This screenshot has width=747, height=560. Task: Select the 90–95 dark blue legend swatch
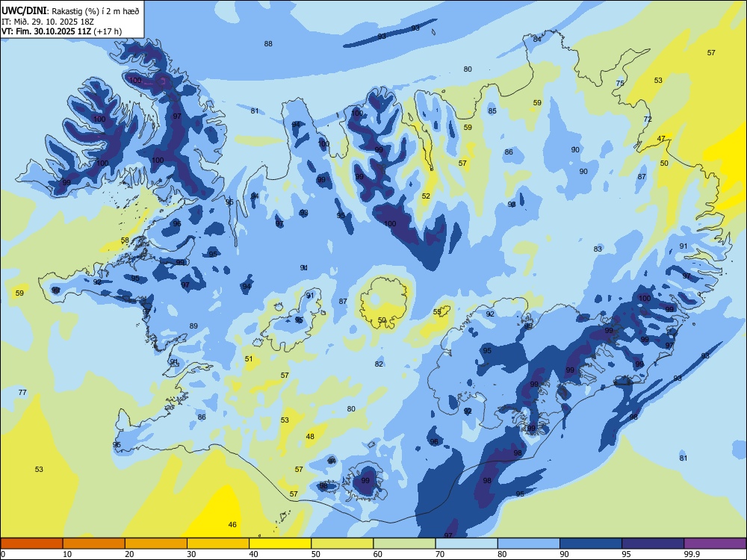[591, 544]
